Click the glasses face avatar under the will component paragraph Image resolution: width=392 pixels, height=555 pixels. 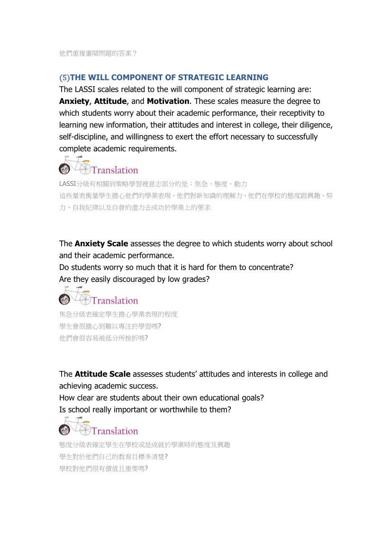(x=64, y=169)
